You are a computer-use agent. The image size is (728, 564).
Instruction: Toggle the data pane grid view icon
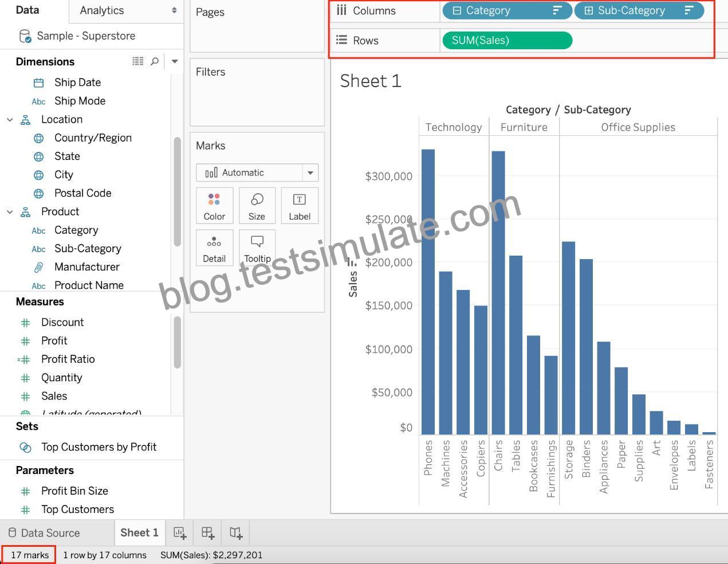click(x=138, y=61)
